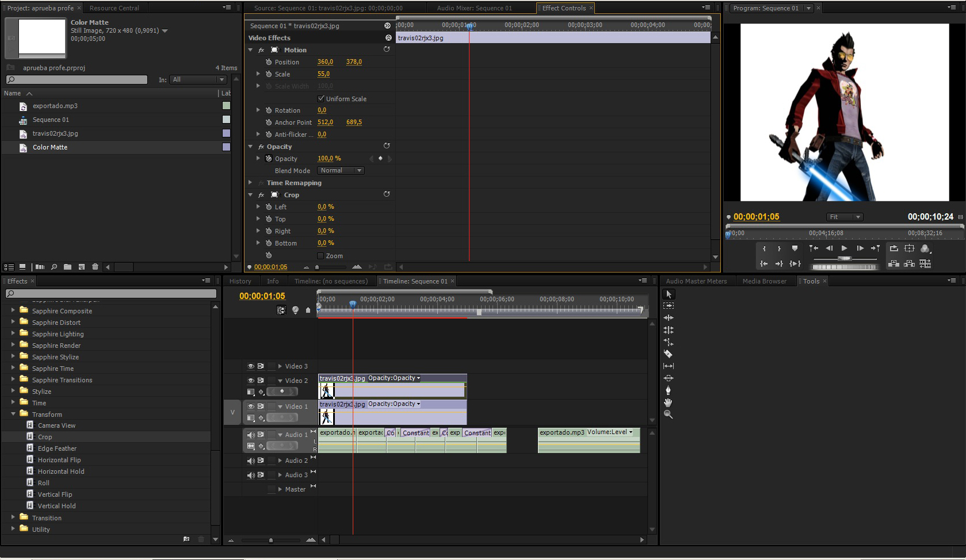Expand the Sapphire Composite effects folder

(13, 310)
